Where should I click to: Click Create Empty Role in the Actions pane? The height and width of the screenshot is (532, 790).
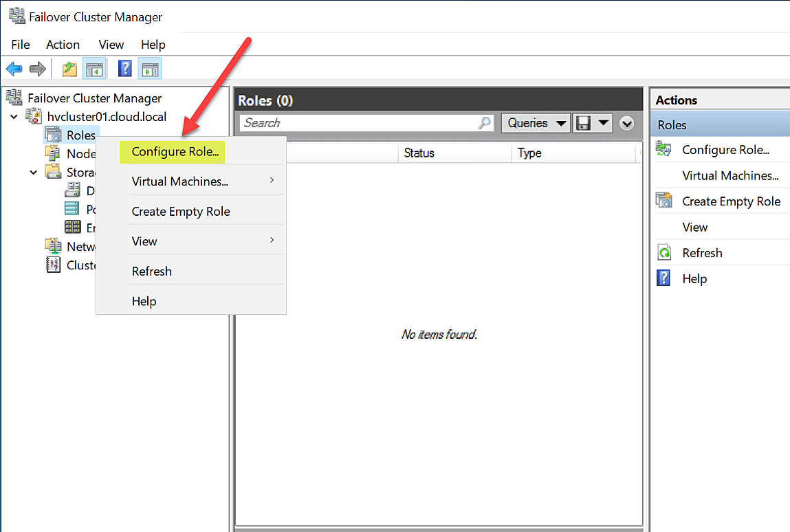click(731, 201)
